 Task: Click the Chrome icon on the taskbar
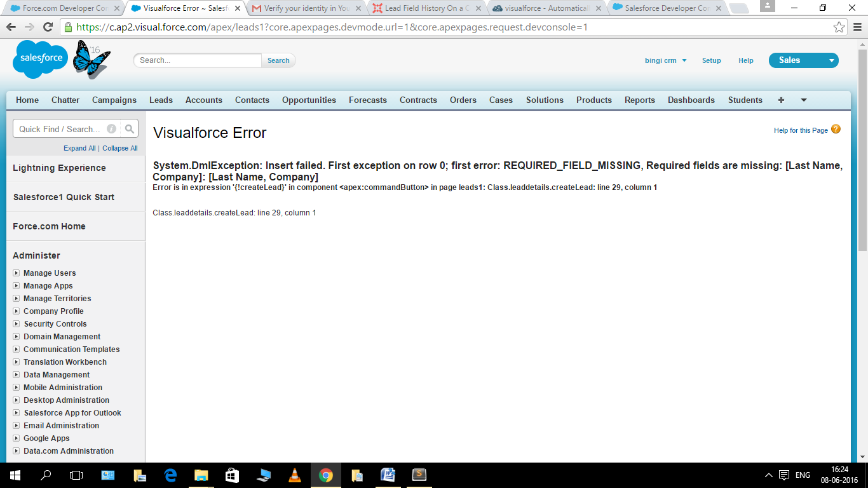point(325,475)
